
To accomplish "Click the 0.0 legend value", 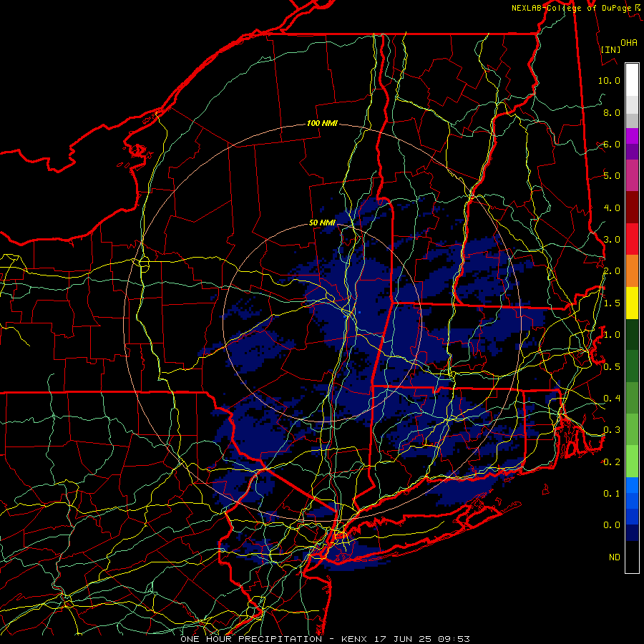I will [x=612, y=525].
